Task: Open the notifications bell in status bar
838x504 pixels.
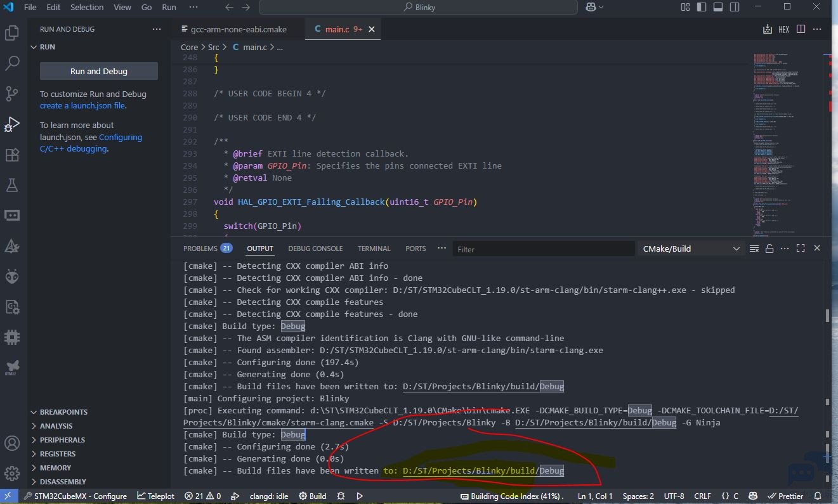Action: coord(818,496)
